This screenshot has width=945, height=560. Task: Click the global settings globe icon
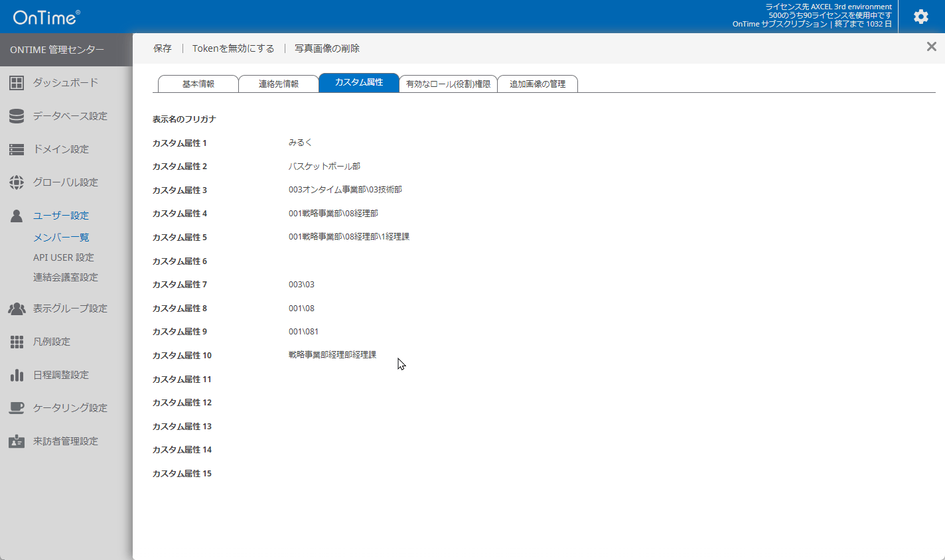(17, 182)
